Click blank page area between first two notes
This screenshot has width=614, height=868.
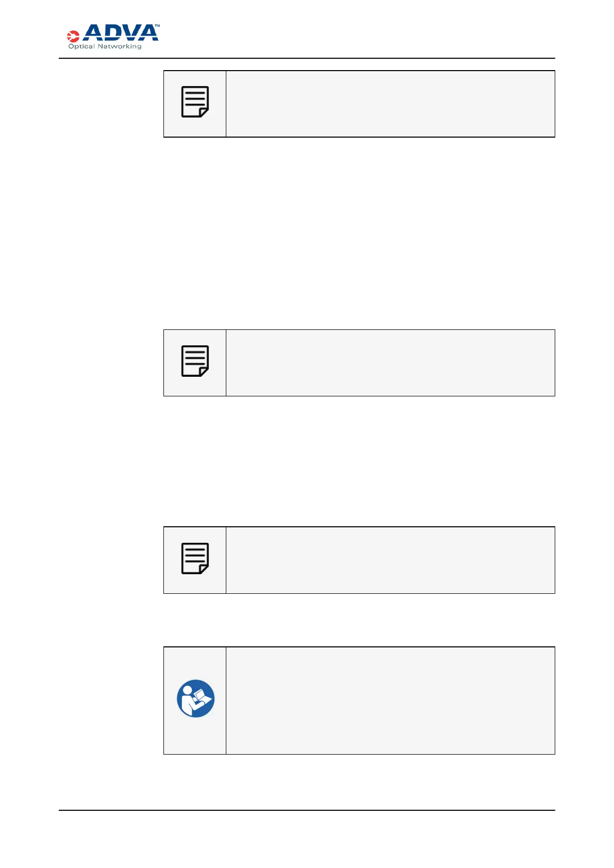point(359,232)
